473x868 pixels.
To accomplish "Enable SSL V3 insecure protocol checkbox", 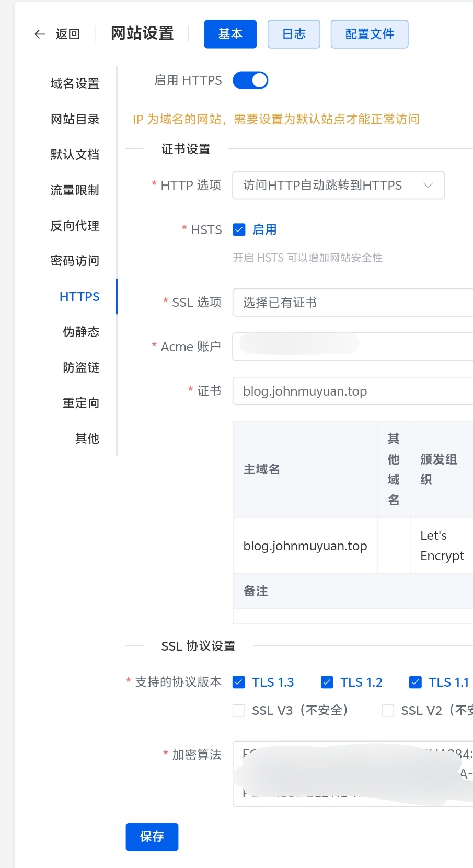I will (x=239, y=711).
